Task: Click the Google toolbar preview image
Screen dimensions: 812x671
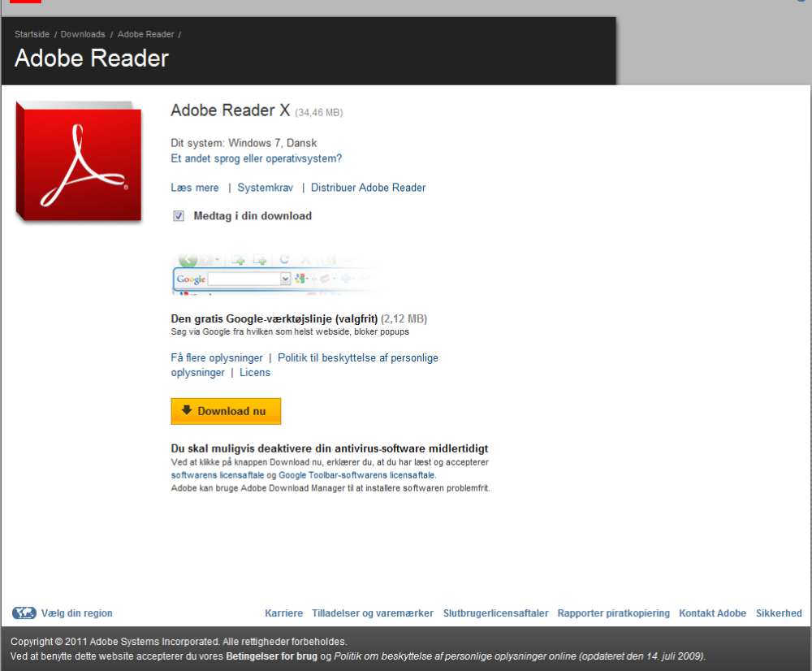Action: pos(278,275)
